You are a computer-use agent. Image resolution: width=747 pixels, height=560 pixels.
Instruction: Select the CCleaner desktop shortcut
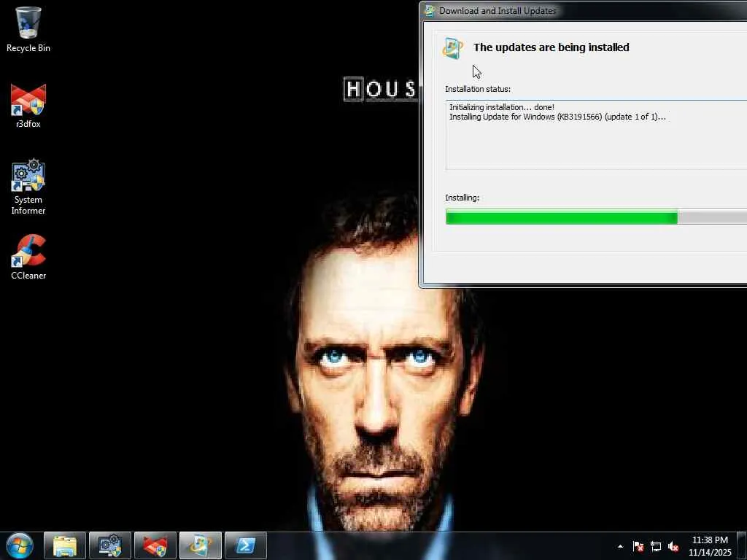[x=28, y=257]
